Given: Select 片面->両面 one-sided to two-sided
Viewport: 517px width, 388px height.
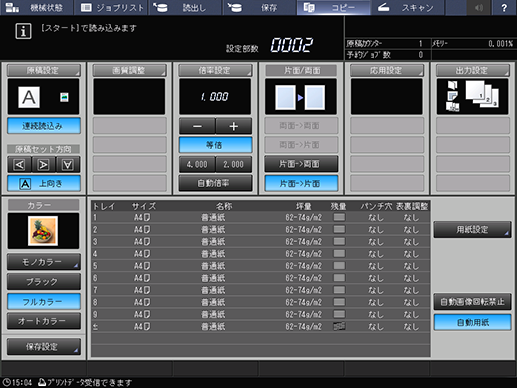Looking at the screenshot, I should (x=301, y=164).
